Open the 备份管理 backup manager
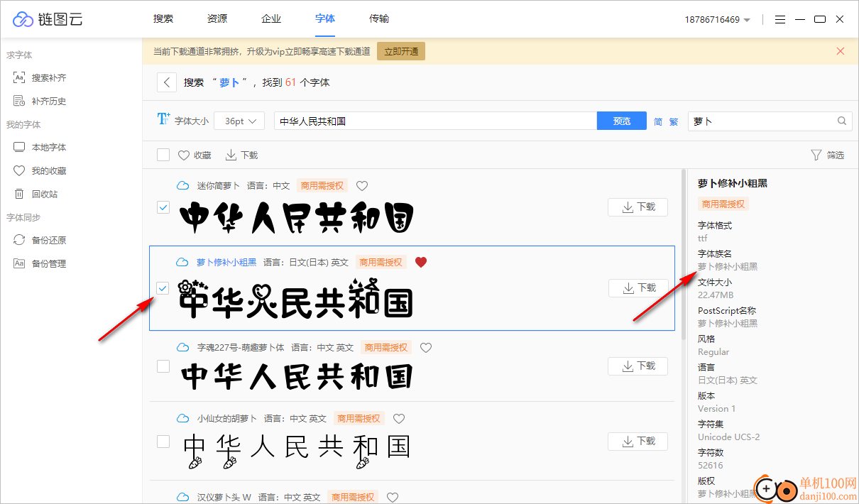 coord(49,263)
